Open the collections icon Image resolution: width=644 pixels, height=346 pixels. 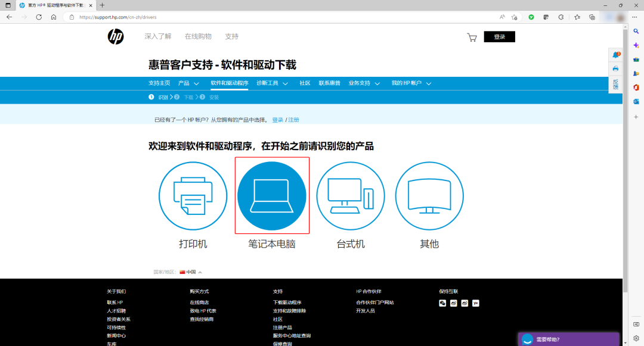[592, 17]
